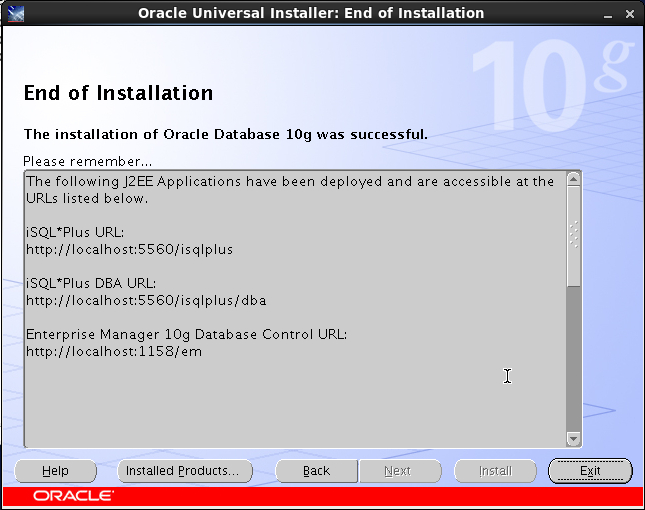Viewport: 645px width, 510px height.
Task: Click the window menu icon in title bar
Action: [x=16, y=14]
